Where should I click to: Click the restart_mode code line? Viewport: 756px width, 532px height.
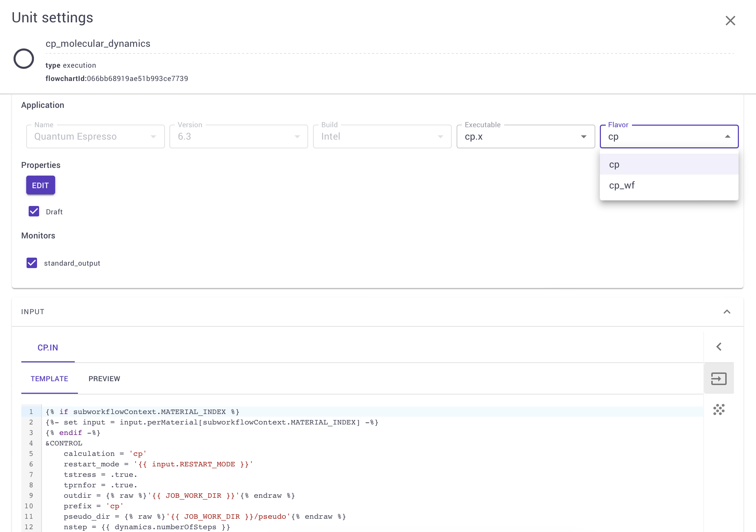[x=158, y=464]
